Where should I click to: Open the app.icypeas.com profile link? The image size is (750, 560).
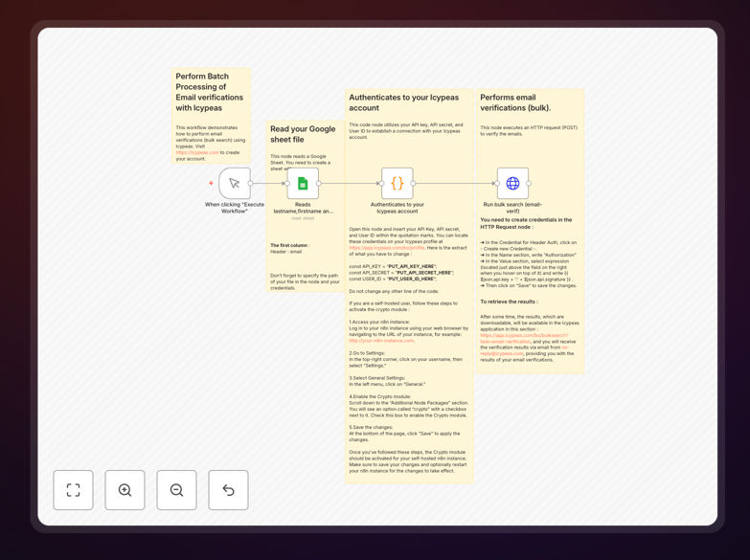tap(386, 248)
